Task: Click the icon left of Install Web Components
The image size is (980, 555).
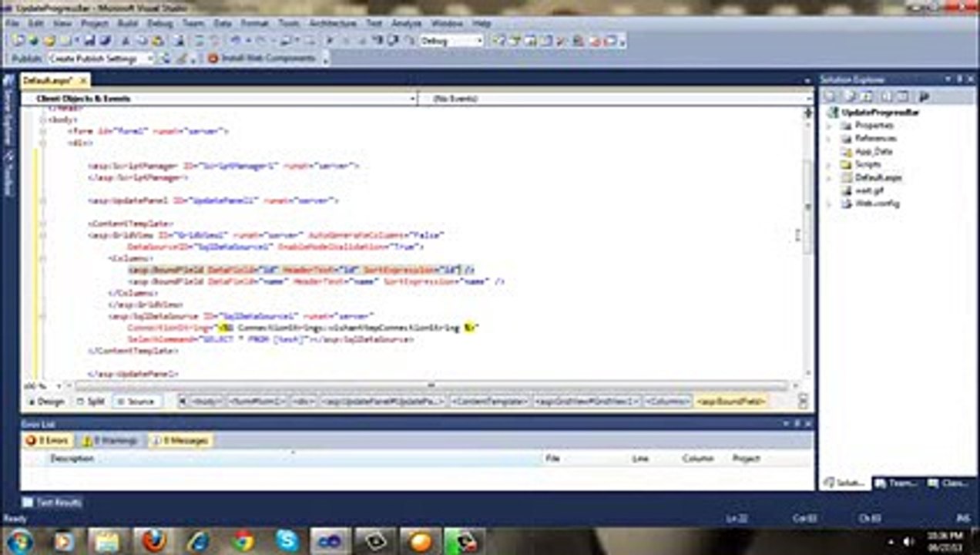Action: click(213, 59)
